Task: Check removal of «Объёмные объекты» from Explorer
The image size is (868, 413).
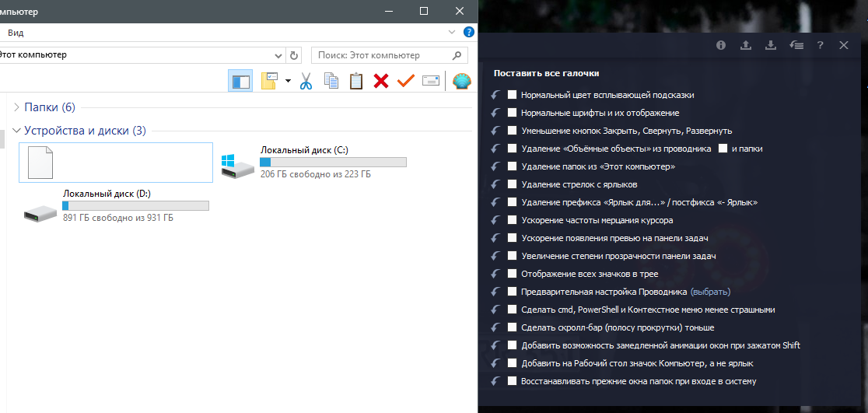Action: coord(513,149)
